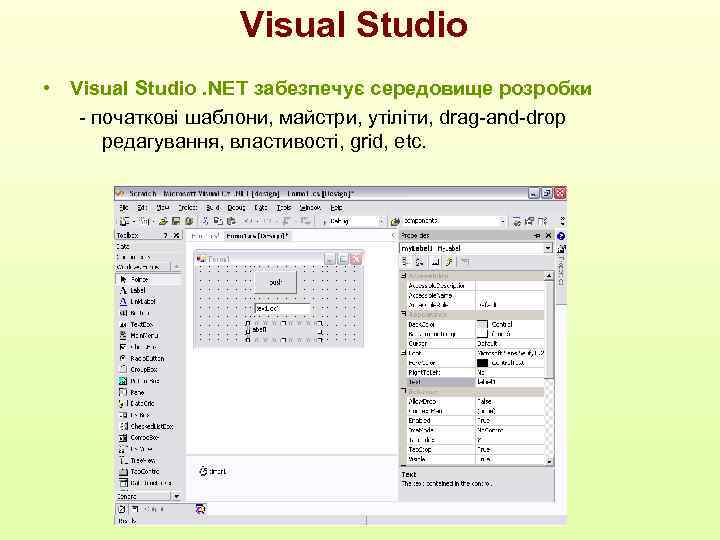
Task: Click the BorderStyle white preview swatch
Action: [x=482, y=334]
